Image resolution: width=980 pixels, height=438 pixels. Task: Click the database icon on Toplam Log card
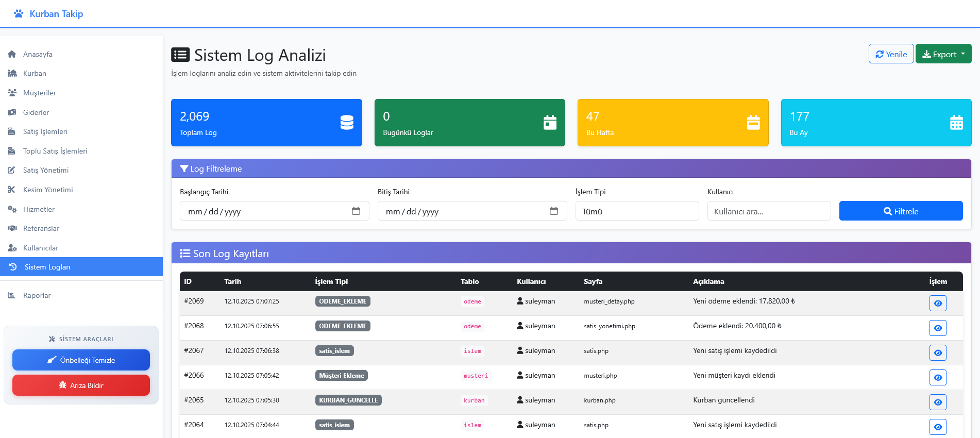[347, 123]
